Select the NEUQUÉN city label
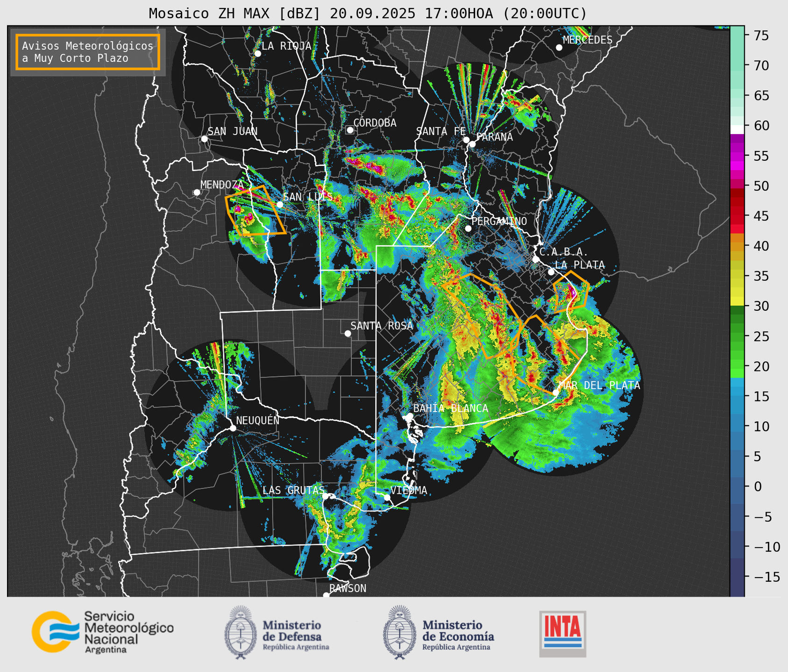788x672 pixels. click(258, 420)
